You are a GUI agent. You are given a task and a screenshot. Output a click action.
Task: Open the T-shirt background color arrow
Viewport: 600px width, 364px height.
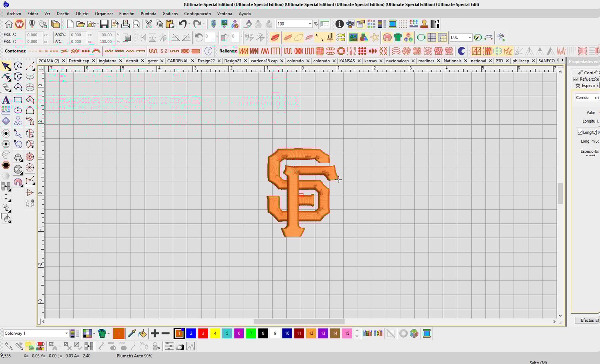pos(109,333)
